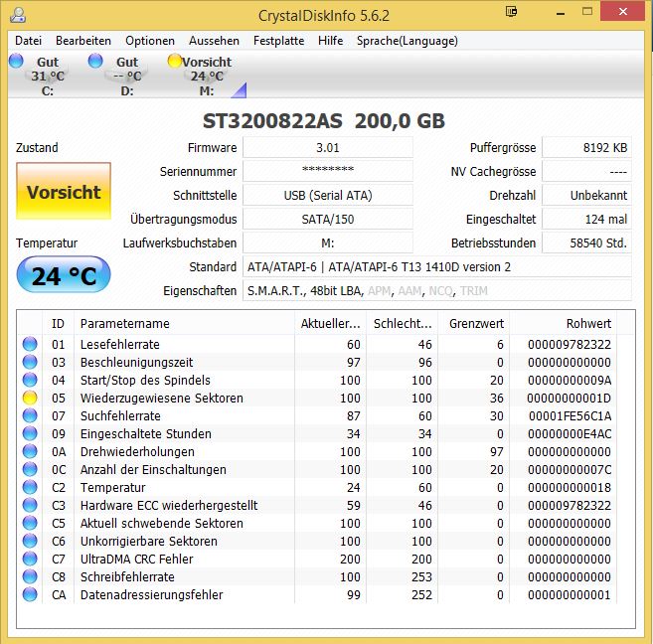Open the Festplatte menu
Viewport: 653px width, 644px height.
coord(278,41)
